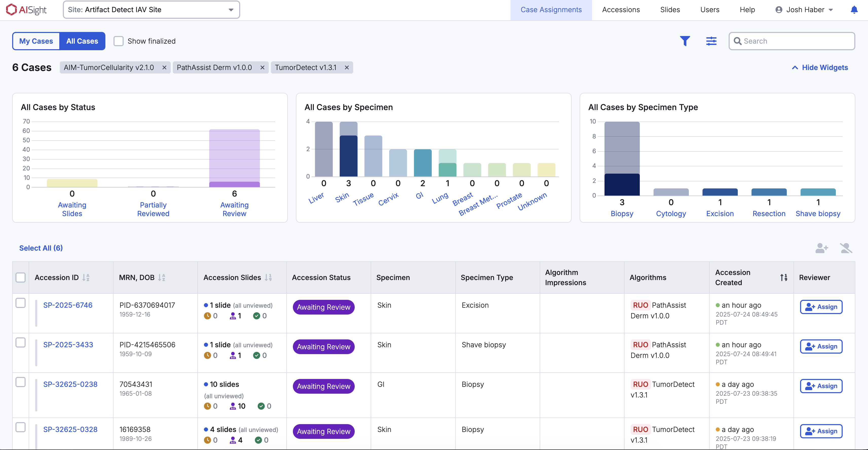Enable the Show finalized checkbox
This screenshot has height=450, width=868.
118,41
